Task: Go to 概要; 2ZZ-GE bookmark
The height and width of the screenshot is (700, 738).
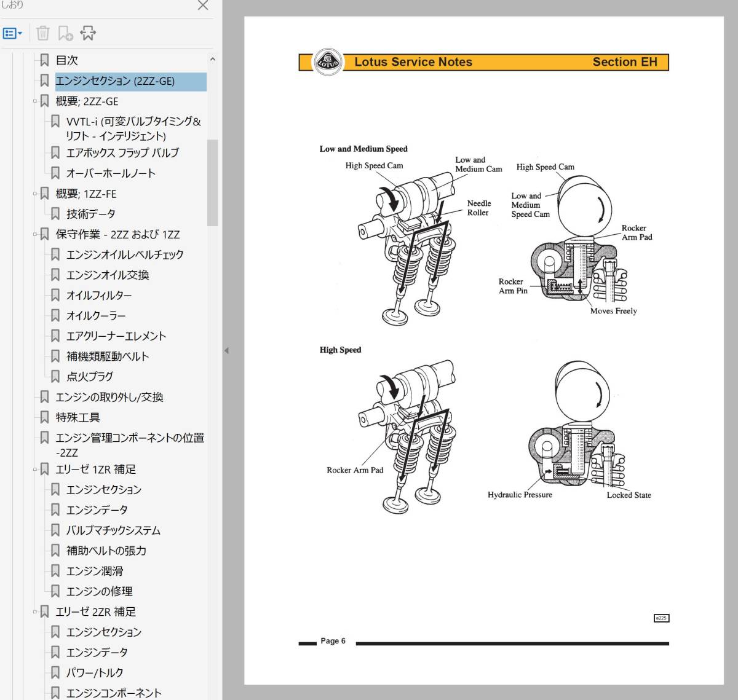Action: [87, 101]
